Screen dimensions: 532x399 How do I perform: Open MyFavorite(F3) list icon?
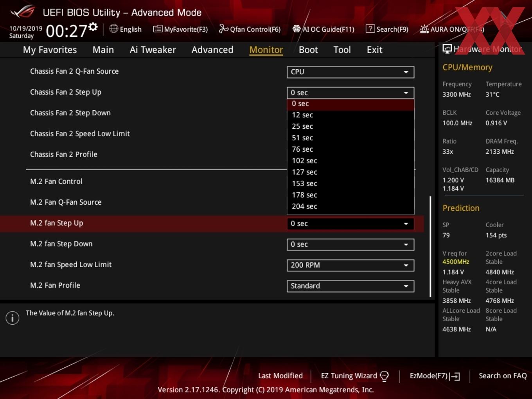[x=158, y=29]
